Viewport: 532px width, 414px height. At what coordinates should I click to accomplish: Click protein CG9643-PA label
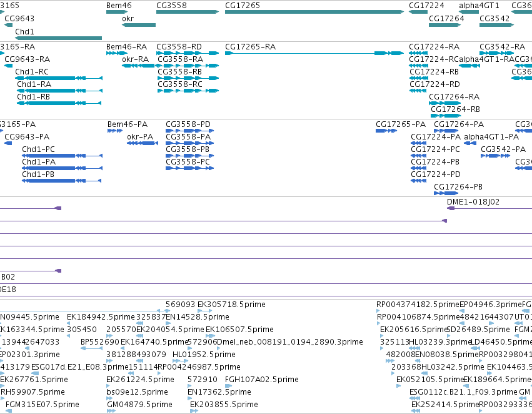27,137
